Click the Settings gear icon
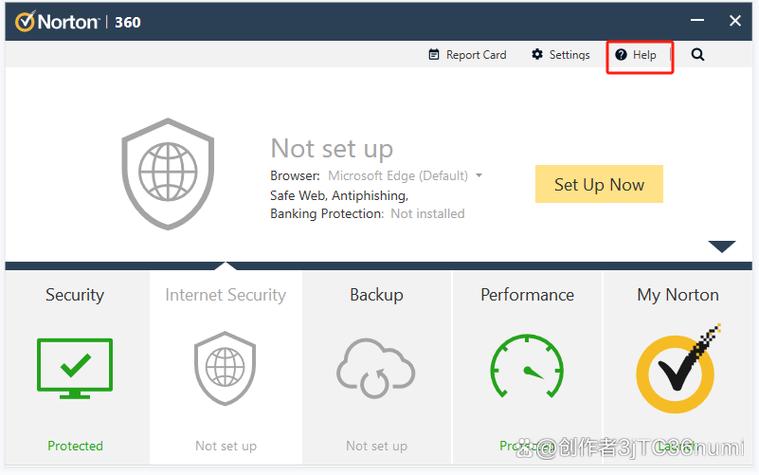 point(537,55)
